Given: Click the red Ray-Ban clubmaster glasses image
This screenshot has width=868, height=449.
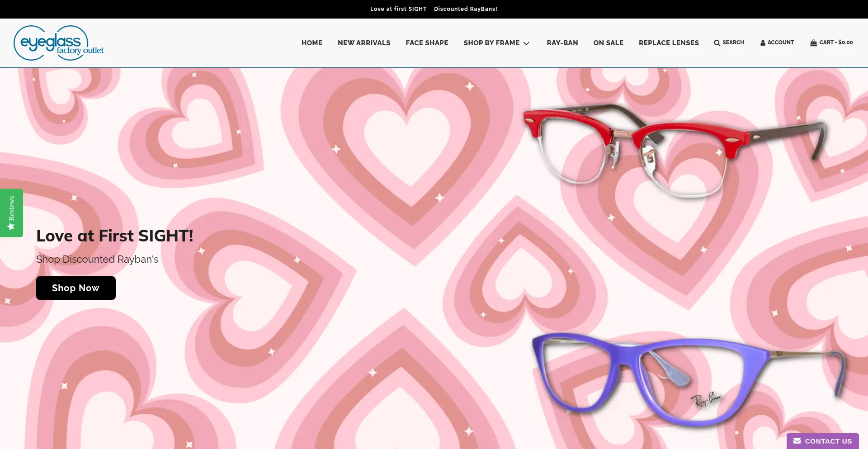Looking at the screenshot, I should pyautogui.click(x=676, y=151).
